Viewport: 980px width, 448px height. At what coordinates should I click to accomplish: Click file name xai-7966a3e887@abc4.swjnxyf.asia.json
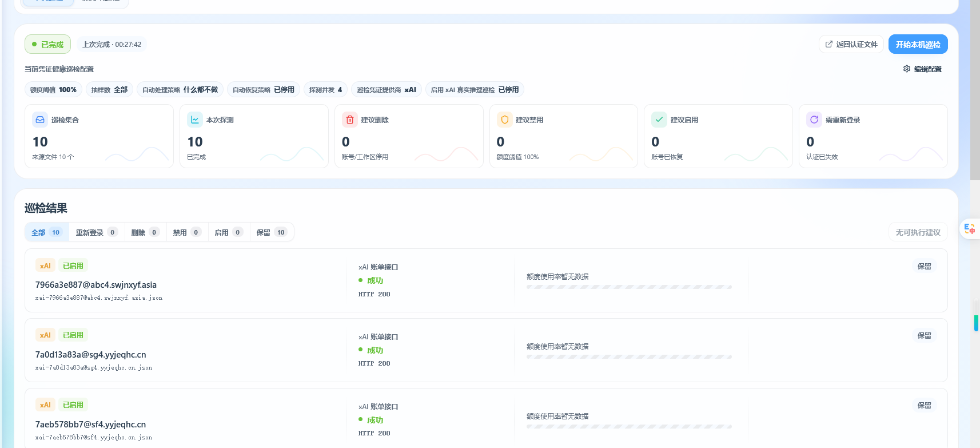point(99,298)
